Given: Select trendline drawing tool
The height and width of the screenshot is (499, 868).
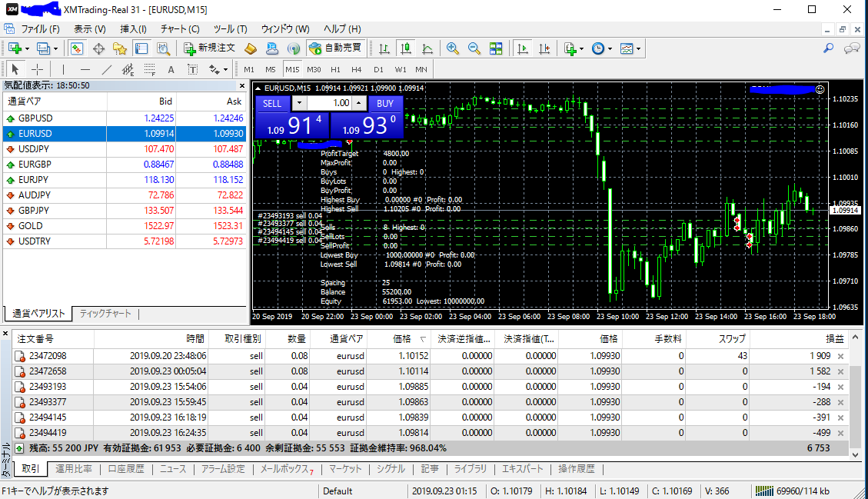Looking at the screenshot, I should click(x=106, y=69).
